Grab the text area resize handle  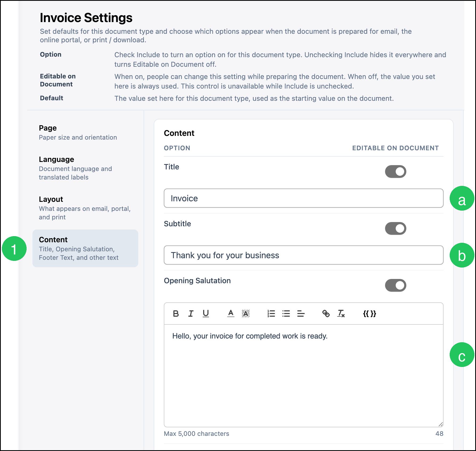click(440, 424)
